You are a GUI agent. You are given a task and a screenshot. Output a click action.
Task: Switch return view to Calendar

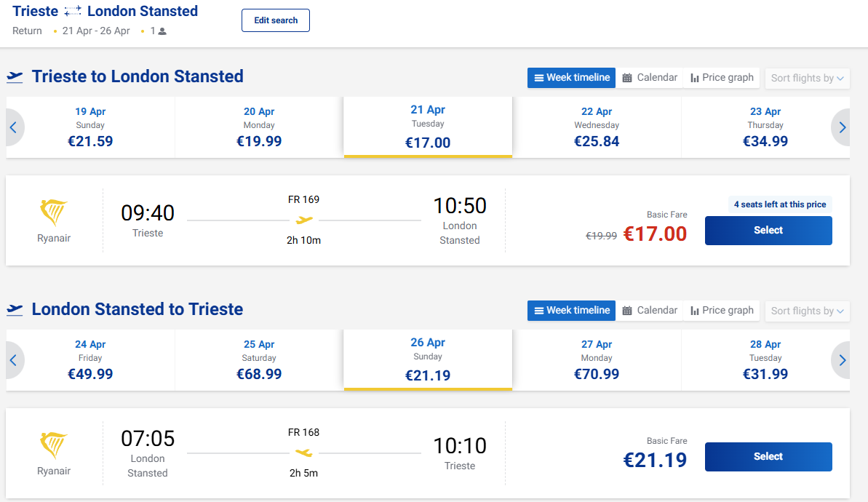click(650, 311)
